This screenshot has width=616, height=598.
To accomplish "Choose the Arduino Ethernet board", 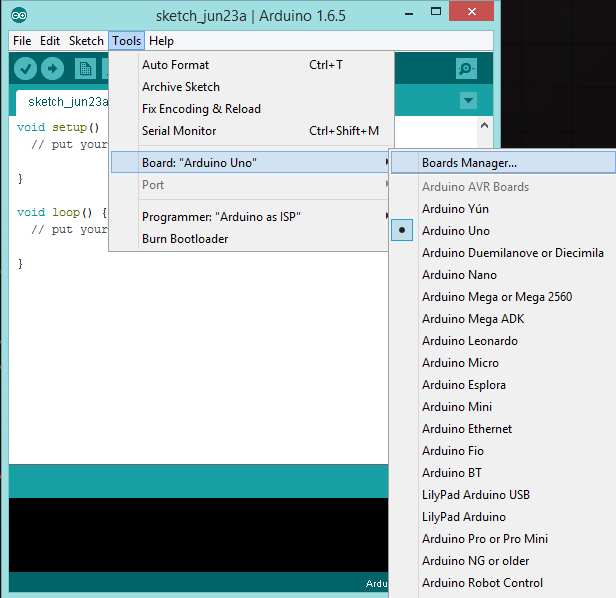I will tap(503, 429).
